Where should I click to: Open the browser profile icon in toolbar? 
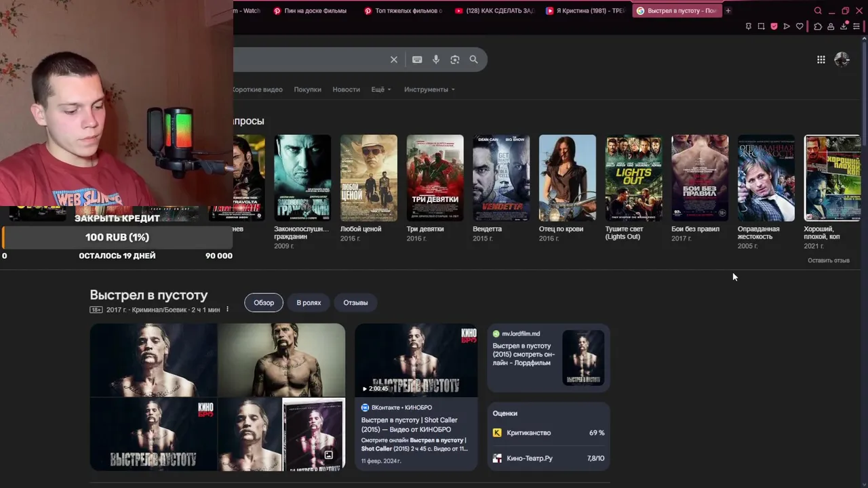pos(831,26)
